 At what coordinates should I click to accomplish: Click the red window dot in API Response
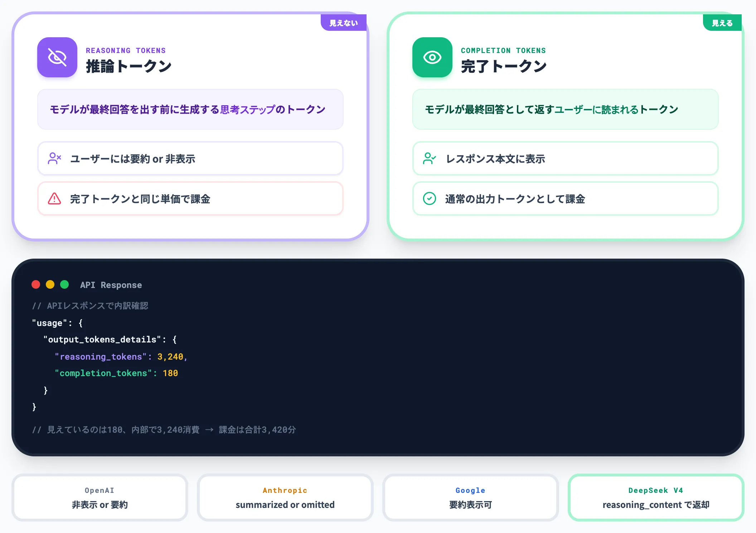tap(36, 284)
